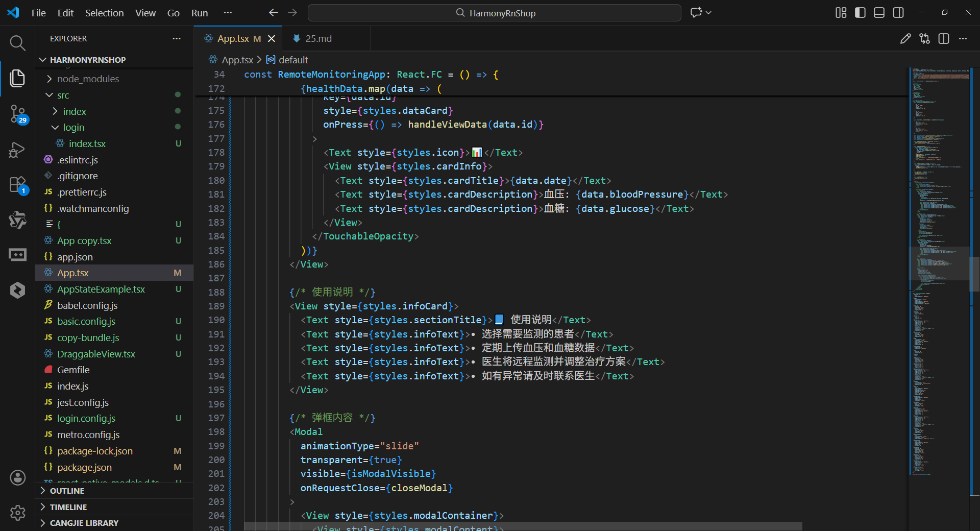Open the compare changes icon in editor toolbar
The width and height of the screenshot is (980, 531).
pos(925,39)
